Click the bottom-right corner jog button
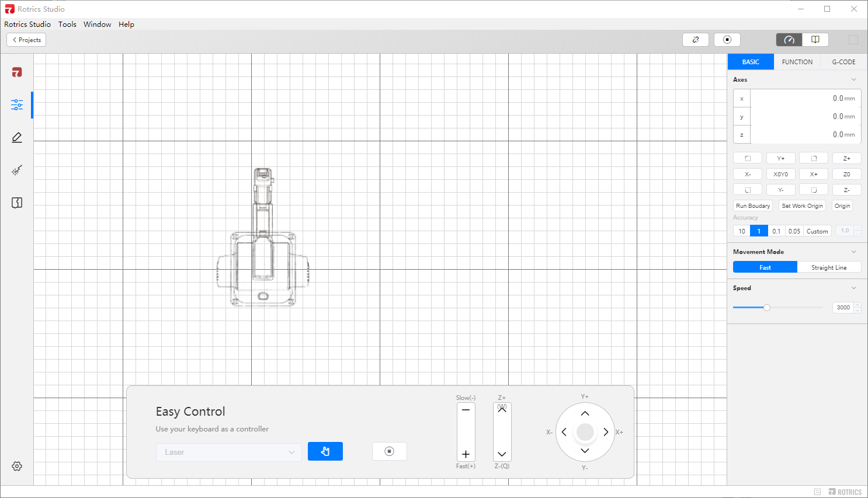The height and width of the screenshot is (498, 868). pos(814,190)
